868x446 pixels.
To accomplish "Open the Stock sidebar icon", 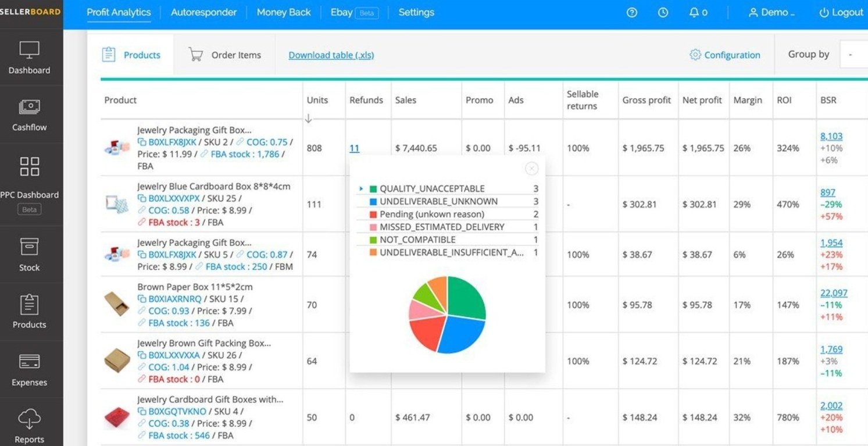I will coord(29,247).
